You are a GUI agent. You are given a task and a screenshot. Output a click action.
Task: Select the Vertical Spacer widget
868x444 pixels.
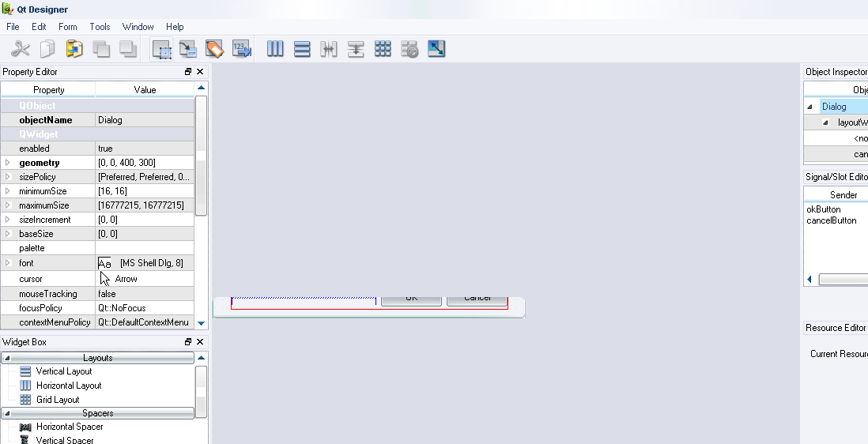pyautogui.click(x=56, y=440)
